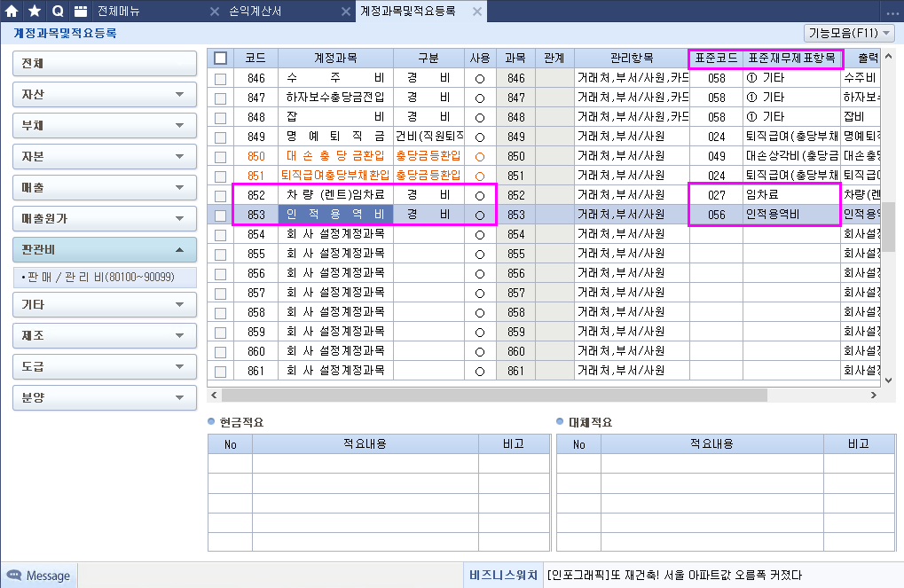This screenshot has width=904, height=588.
Task: Expand the 자산 category
Action: (x=105, y=95)
